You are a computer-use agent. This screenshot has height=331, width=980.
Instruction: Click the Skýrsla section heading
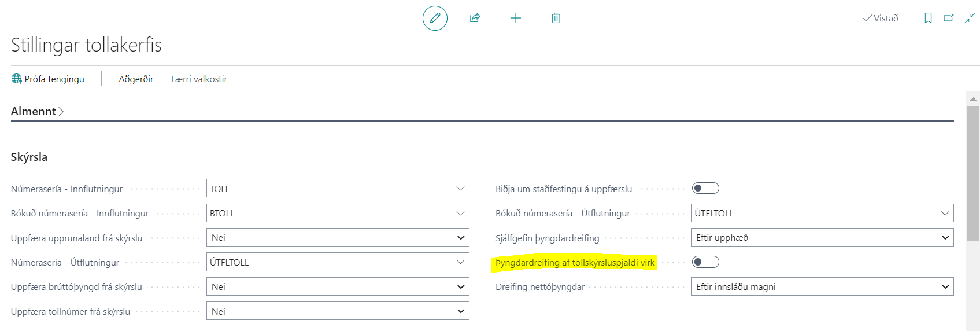point(29,157)
